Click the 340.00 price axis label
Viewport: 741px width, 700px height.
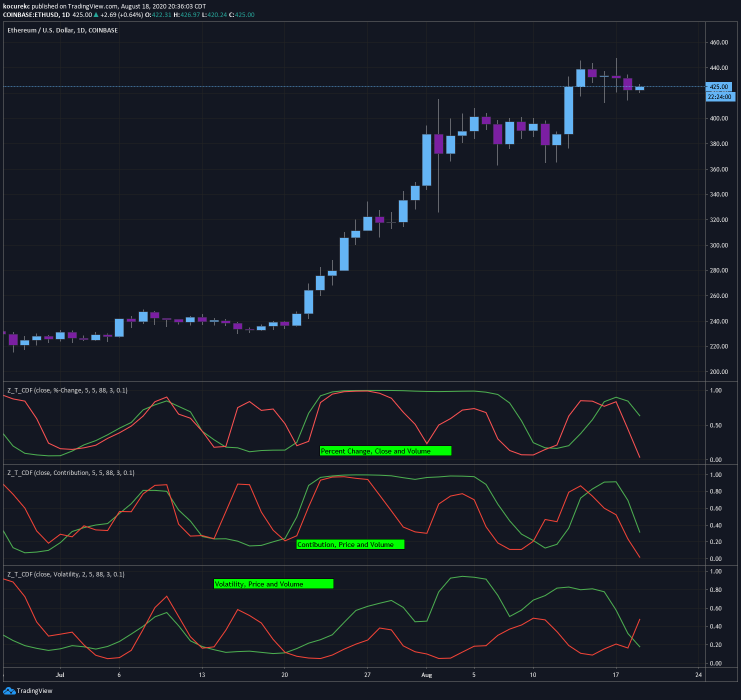[719, 194]
